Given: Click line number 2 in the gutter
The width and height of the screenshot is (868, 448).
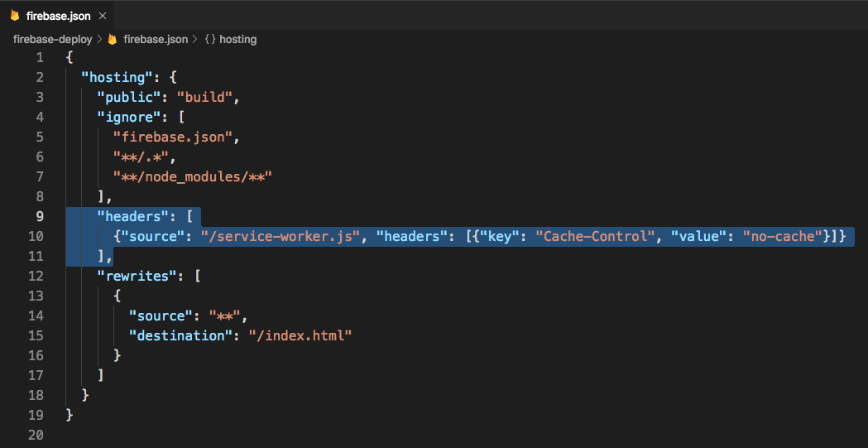Looking at the screenshot, I should (40, 77).
